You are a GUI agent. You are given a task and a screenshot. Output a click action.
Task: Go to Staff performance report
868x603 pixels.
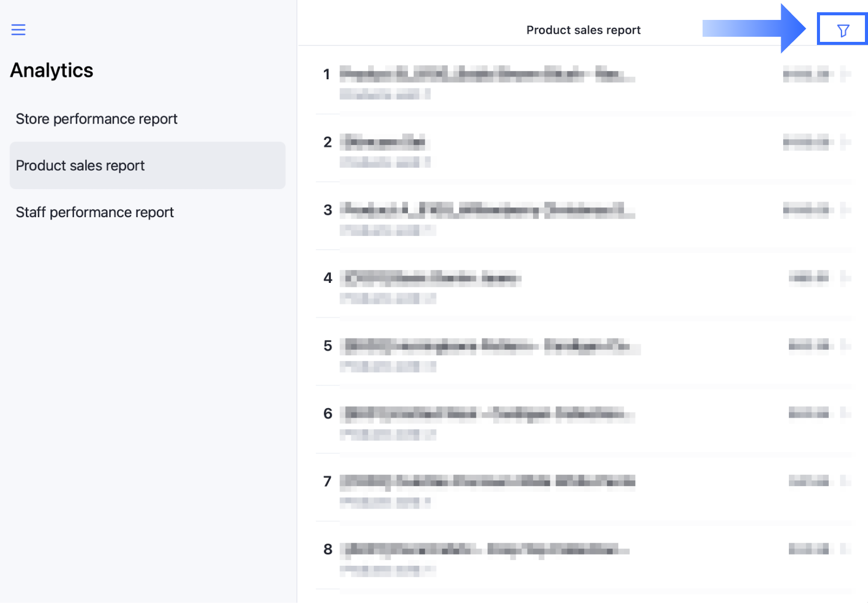coord(94,212)
